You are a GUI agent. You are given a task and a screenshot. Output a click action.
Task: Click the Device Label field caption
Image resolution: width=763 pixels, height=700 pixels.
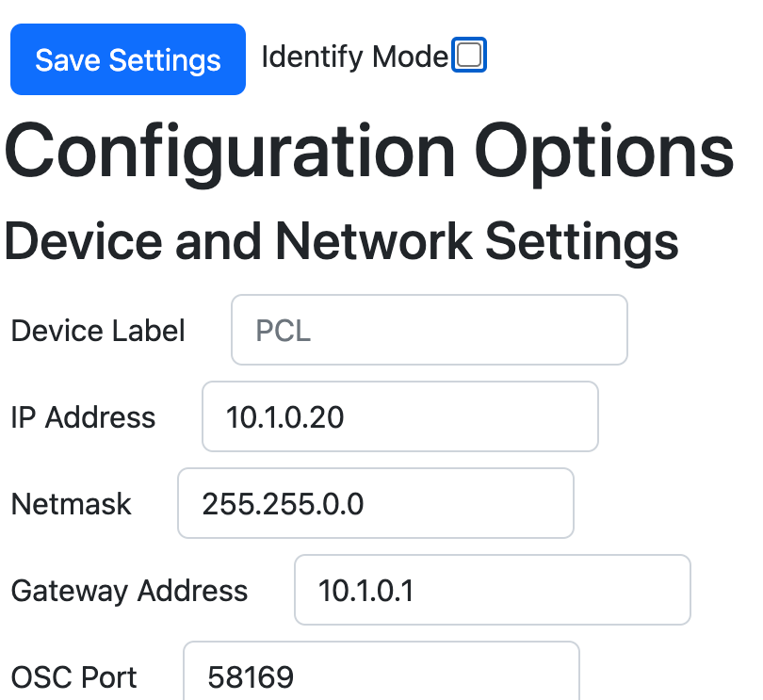click(98, 331)
